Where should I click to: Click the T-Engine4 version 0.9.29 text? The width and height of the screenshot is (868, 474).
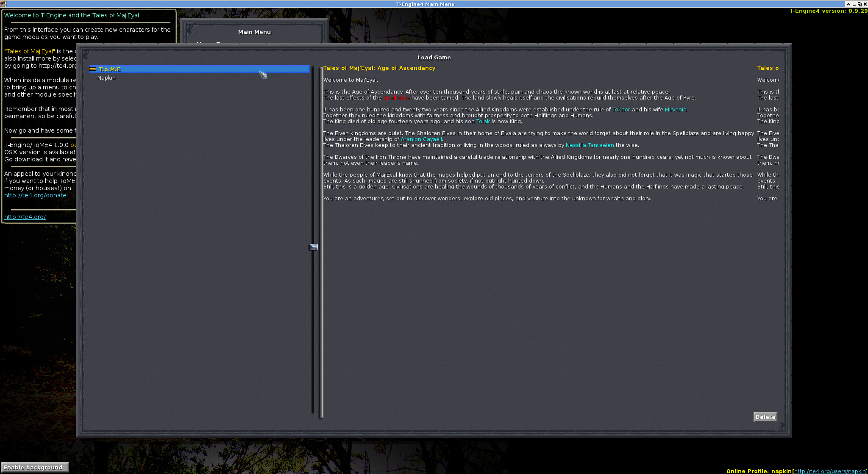pyautogui.click(x=828, y=11)
